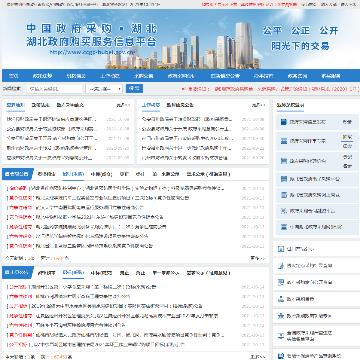Open the last item in the blue navigation bar
This screenshot has width=360, height=360.
331,76
